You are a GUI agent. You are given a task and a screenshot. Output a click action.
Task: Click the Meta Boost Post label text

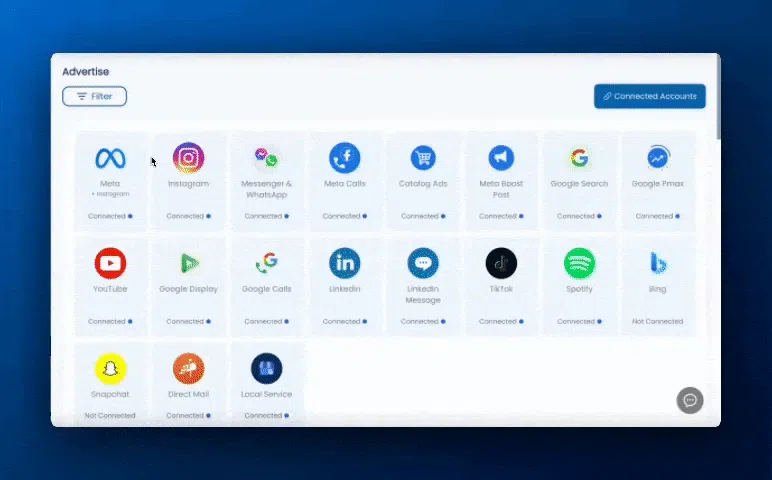[x=501, y=189]
